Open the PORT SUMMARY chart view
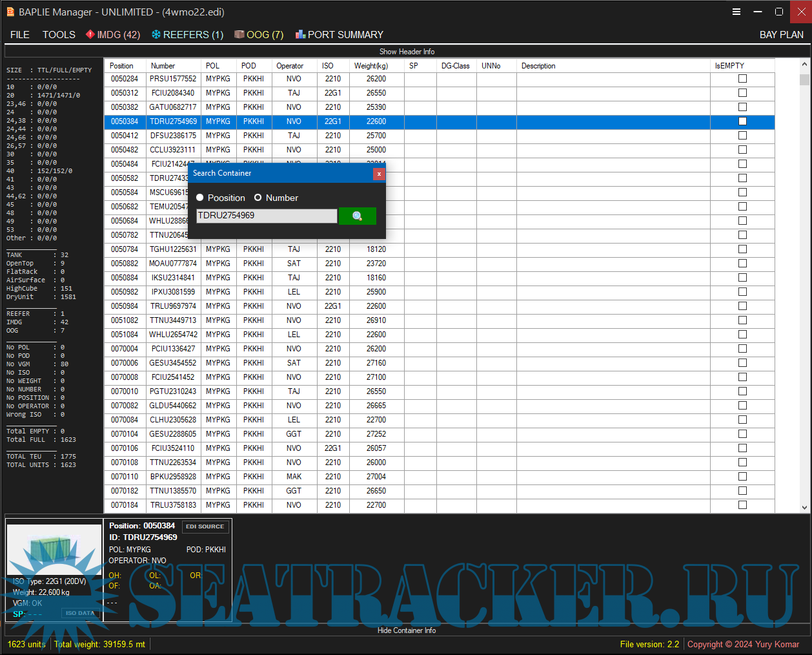This screenshot has width=812, height=655. [x=339, y=35]
